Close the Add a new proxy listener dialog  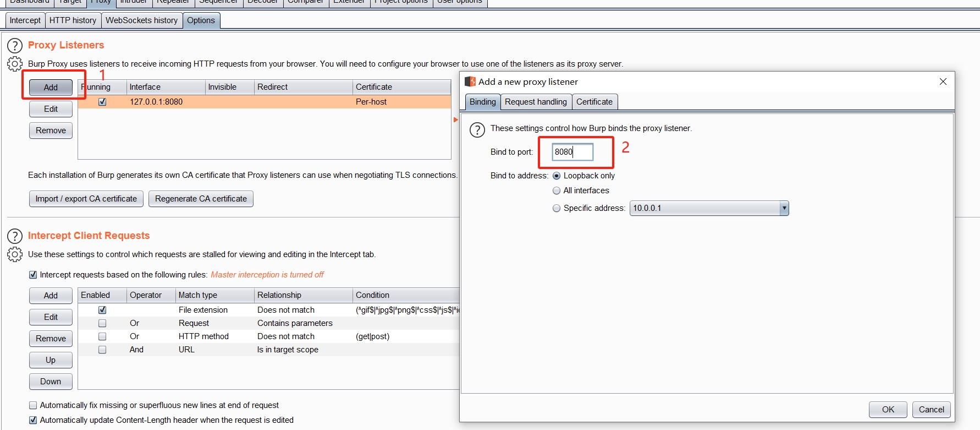coord(943,81)
